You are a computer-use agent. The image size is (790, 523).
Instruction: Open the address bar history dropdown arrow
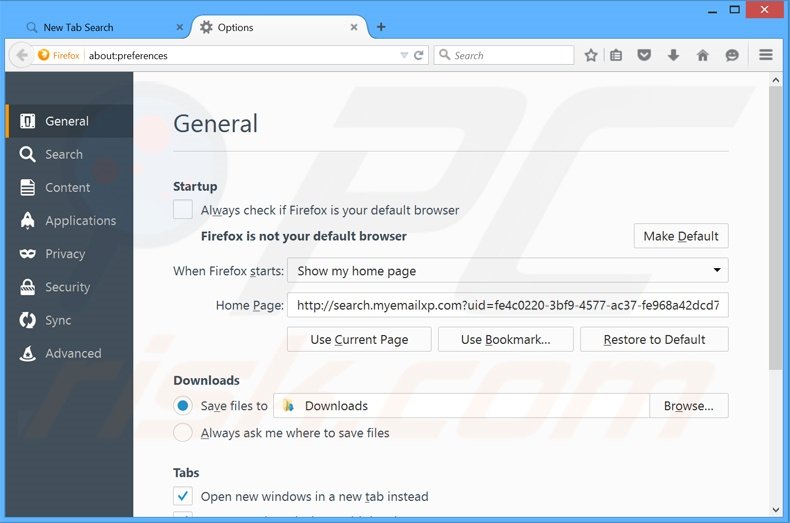(404, 55)
